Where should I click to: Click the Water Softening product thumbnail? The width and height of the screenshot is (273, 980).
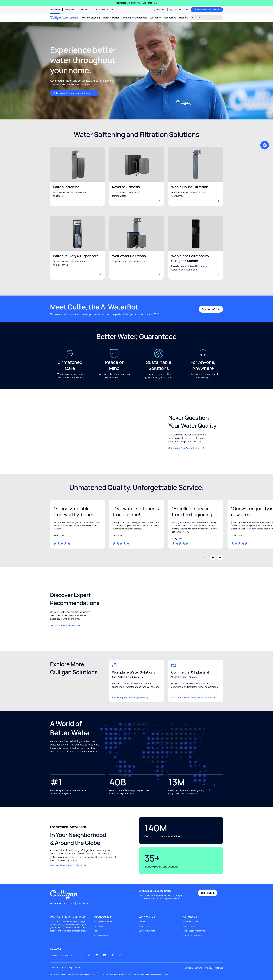coord(77,164)
